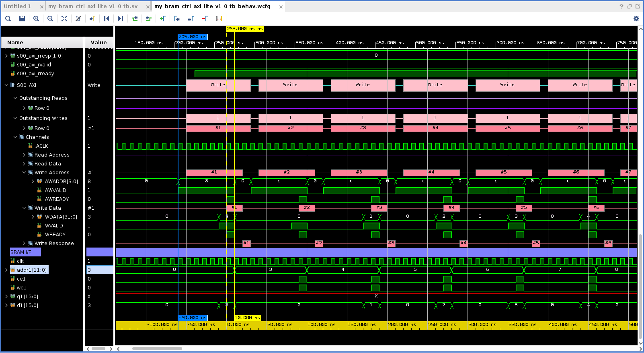Screen dimensions: 644x353
Task: Go to the next transition
Action: point(149,19)
